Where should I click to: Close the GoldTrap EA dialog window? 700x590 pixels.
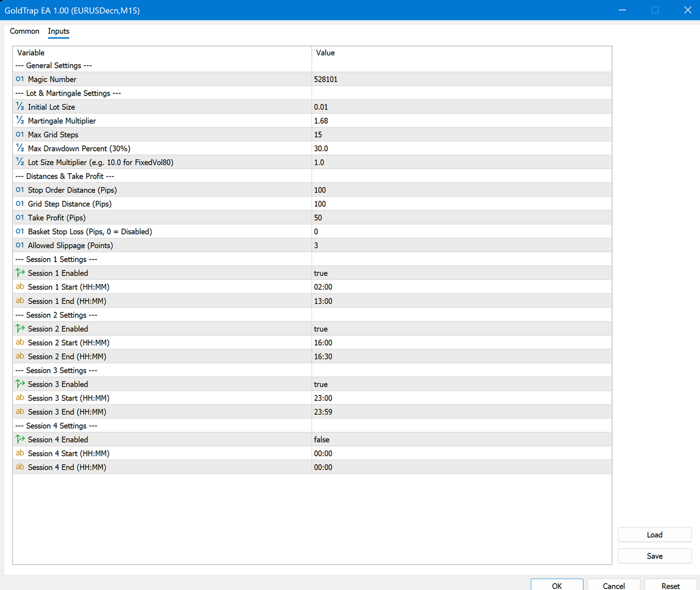click(687, 10)
